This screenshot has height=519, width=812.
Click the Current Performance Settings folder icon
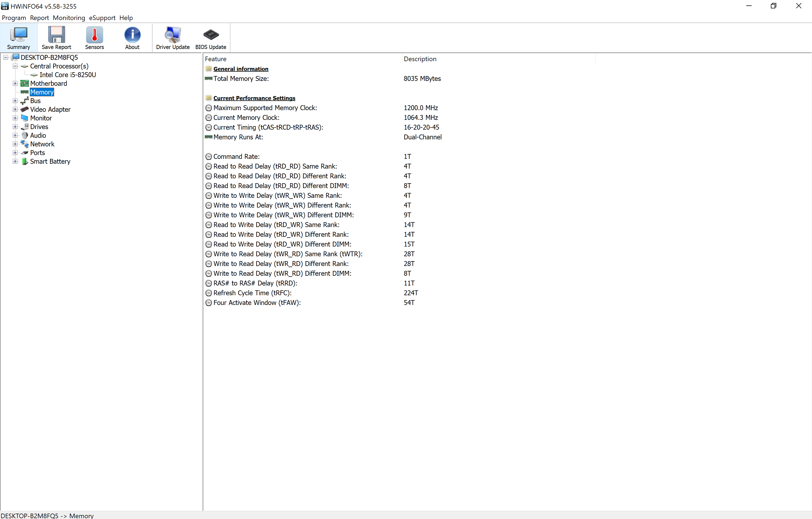(x=209, y=98)
